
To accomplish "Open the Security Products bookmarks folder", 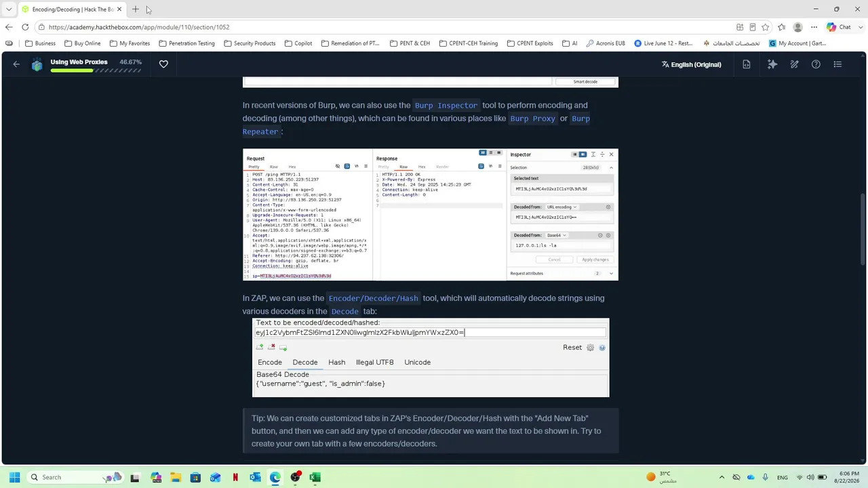I will tap(249, 43).
